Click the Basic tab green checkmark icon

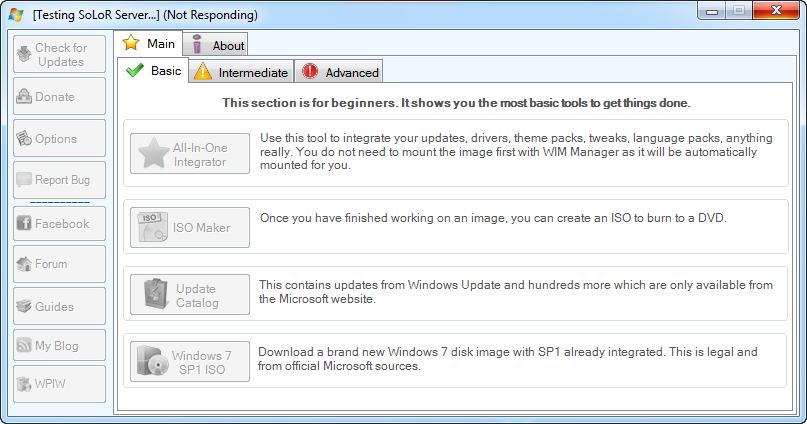tap(135, 70)
